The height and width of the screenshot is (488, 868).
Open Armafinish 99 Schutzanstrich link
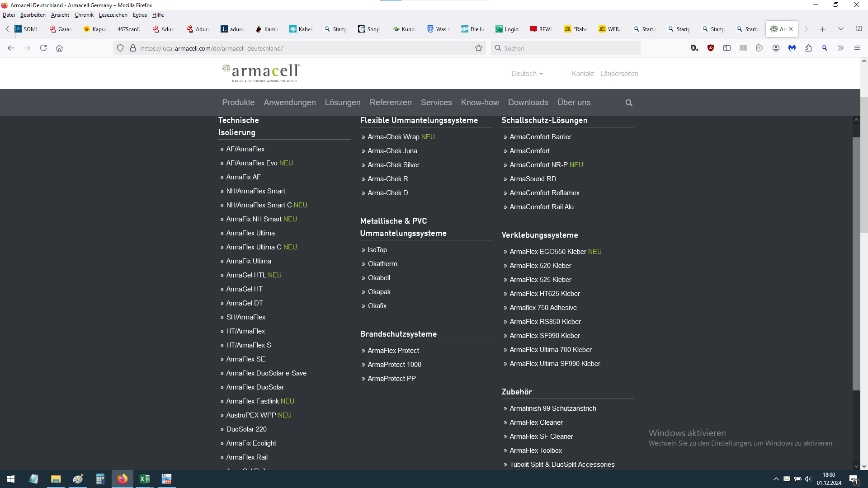(552, 408)
